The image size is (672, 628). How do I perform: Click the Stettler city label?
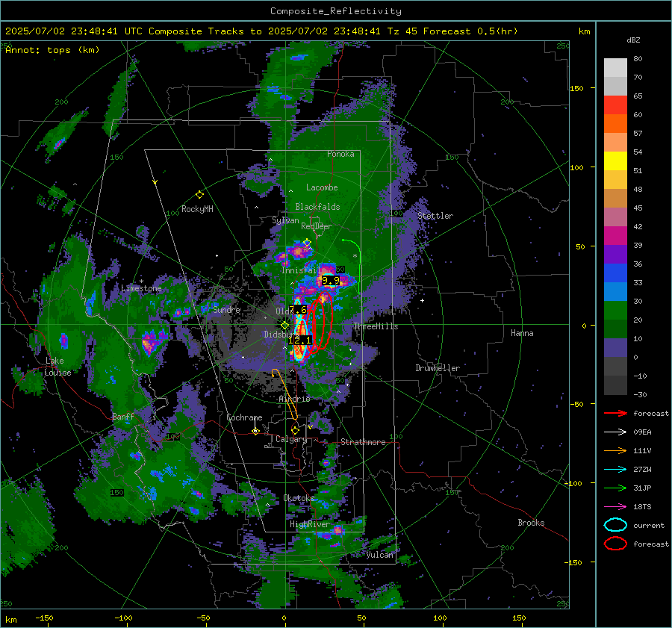click(435, 216)
